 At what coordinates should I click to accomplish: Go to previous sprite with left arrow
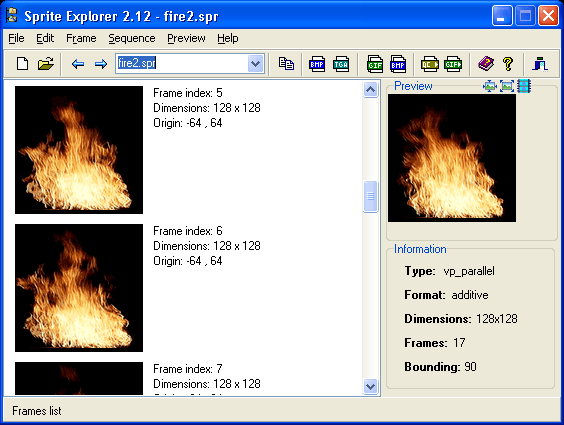(x=78, y=64)
